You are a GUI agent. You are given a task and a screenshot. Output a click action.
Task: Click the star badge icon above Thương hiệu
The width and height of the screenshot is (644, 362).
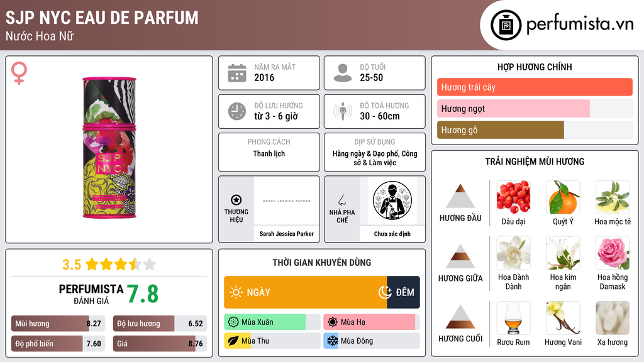point(236,200)
